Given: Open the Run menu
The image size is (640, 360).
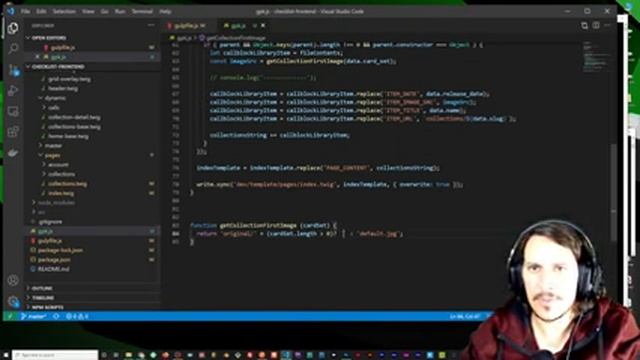Looking at the screenshot, I should click(x=120, y=11).
